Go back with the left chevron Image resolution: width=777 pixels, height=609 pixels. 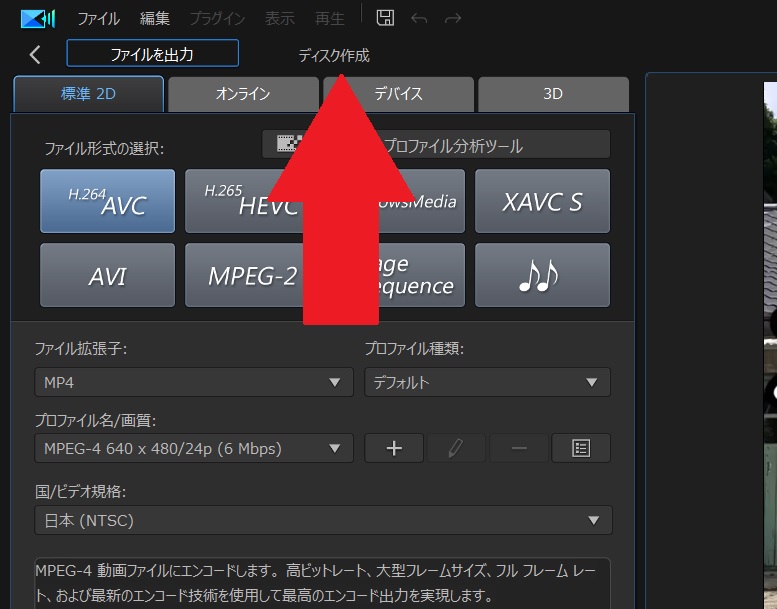tap(35, 55)
